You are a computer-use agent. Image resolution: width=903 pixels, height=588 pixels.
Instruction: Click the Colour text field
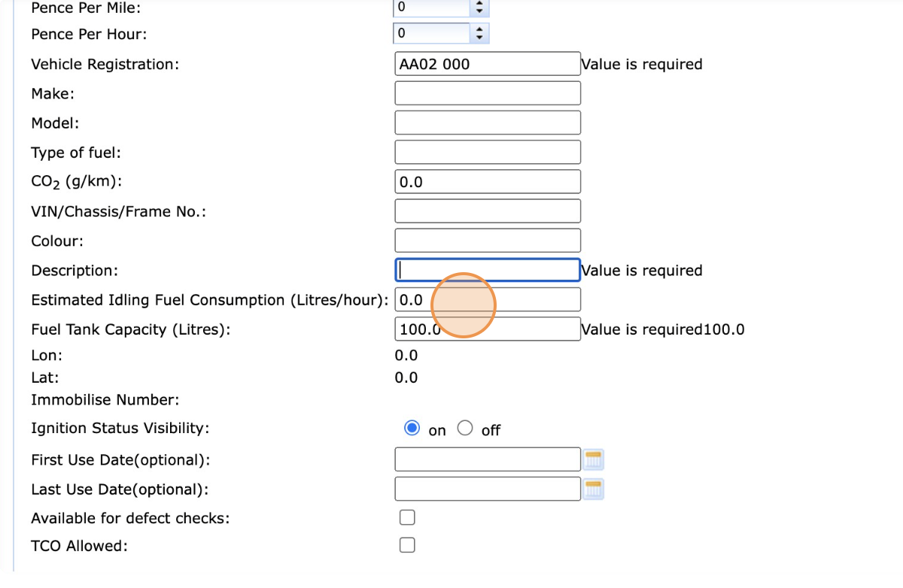click(487, 240)
